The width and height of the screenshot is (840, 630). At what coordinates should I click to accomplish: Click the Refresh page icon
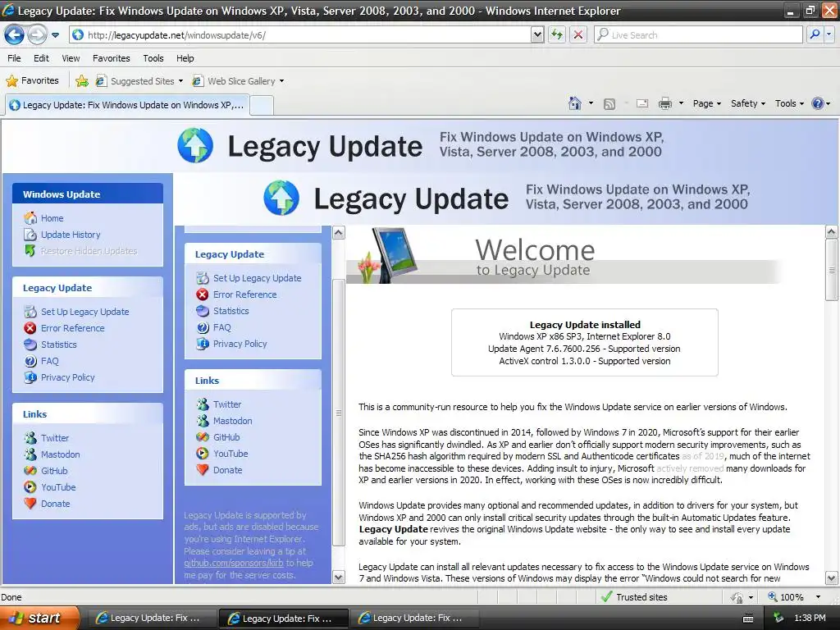557,34
